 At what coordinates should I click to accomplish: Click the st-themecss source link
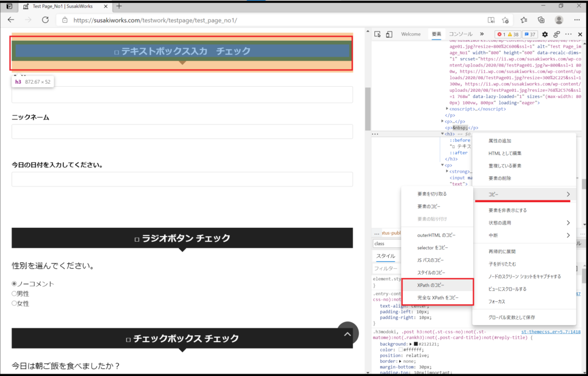coord(551,332)
